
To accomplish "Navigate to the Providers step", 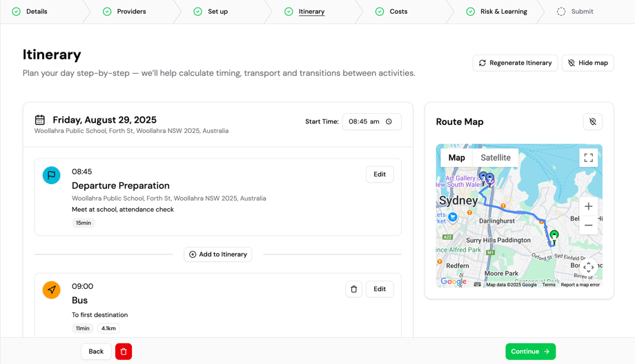I will point(131,12).
